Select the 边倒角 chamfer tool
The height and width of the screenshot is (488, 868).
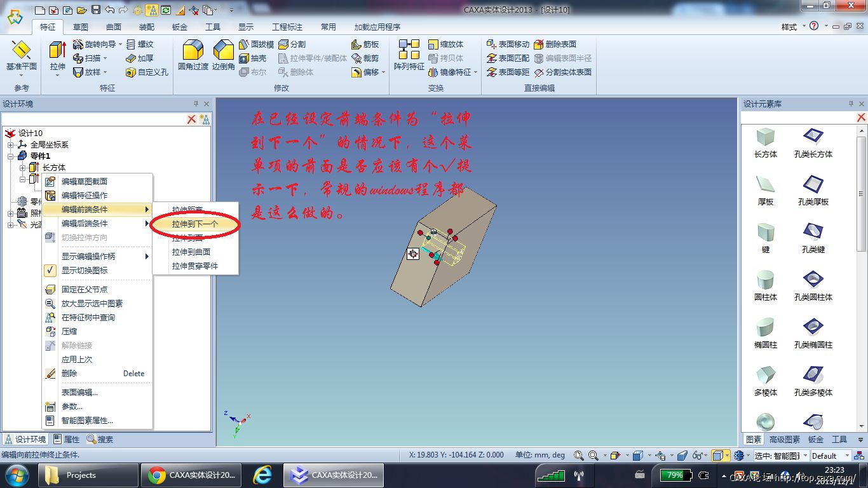coord(224,56)
